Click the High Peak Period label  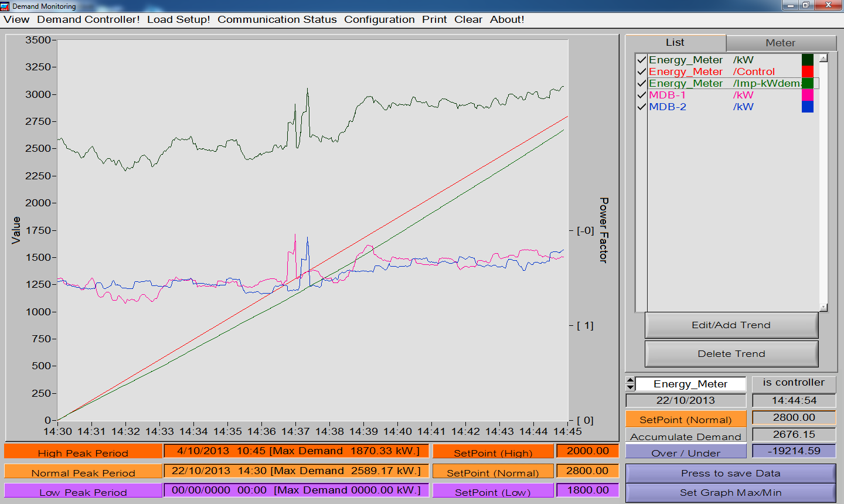pos(83,452)
